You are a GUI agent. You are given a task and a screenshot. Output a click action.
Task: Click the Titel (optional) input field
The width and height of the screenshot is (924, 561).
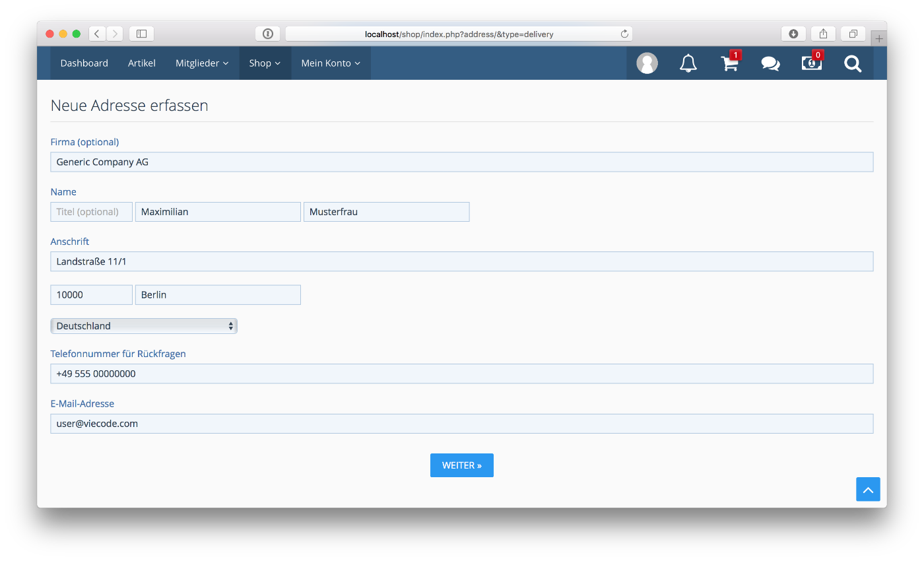[x=91, y=212]
